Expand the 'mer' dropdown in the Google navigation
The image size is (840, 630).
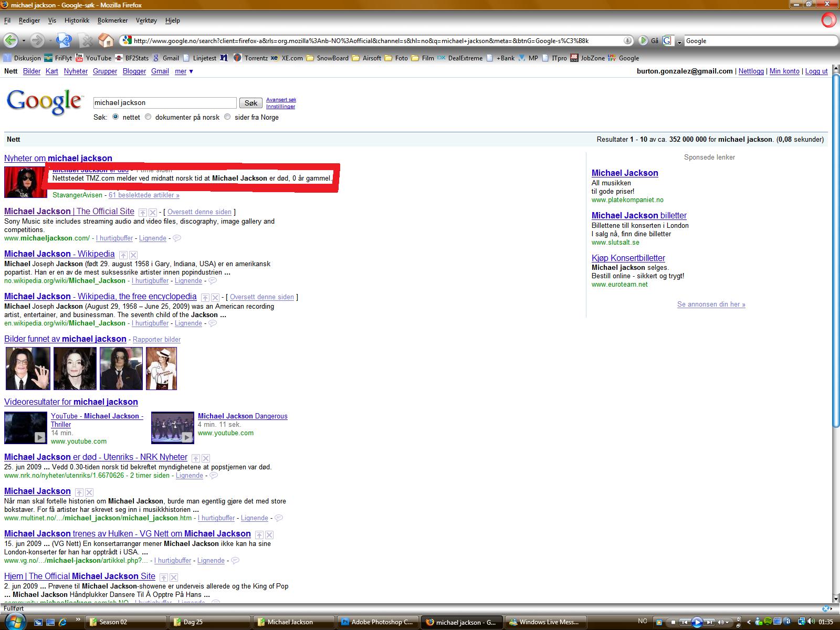184,71
